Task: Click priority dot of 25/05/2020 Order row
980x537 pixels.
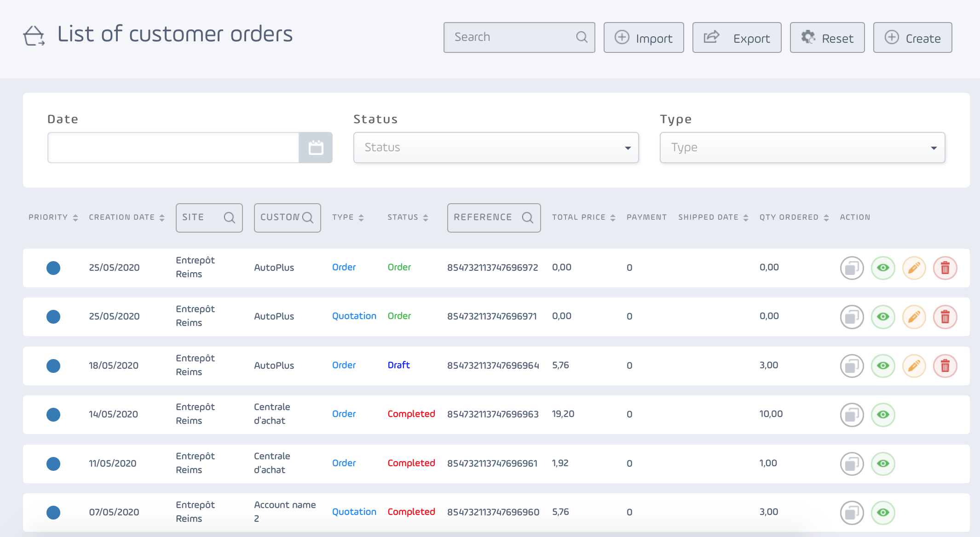Action: [x=53, y=268]
